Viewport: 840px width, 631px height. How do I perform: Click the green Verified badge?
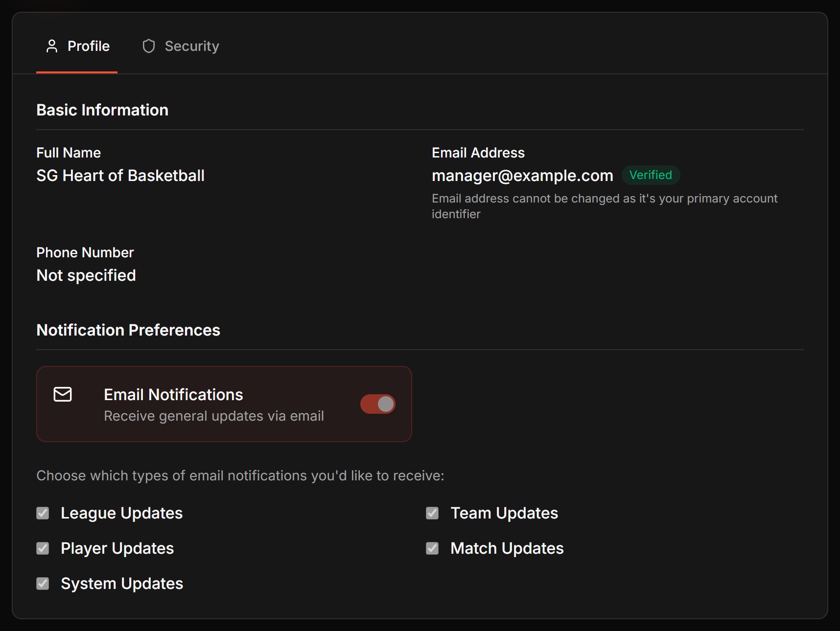(x=651, y=175)
